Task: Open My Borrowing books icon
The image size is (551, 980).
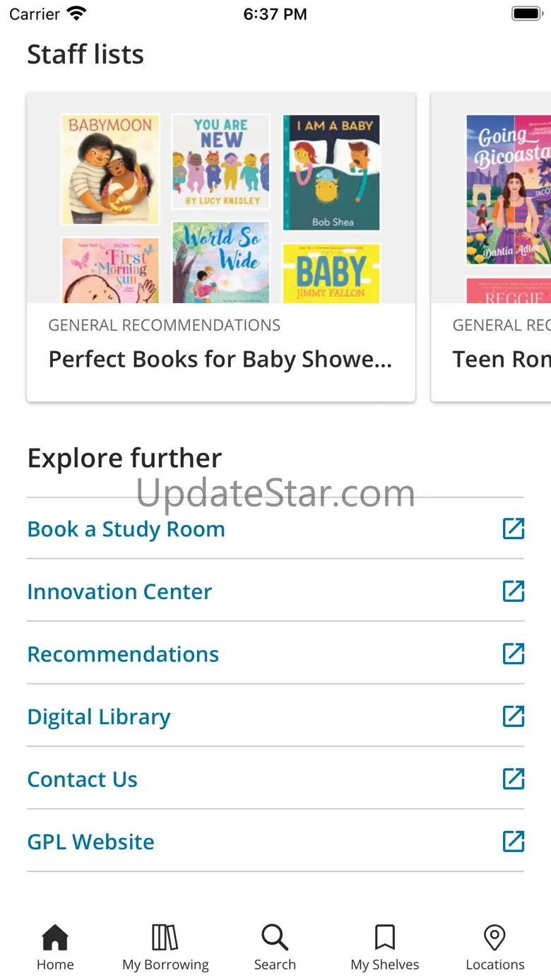Action: click(165, 938)
